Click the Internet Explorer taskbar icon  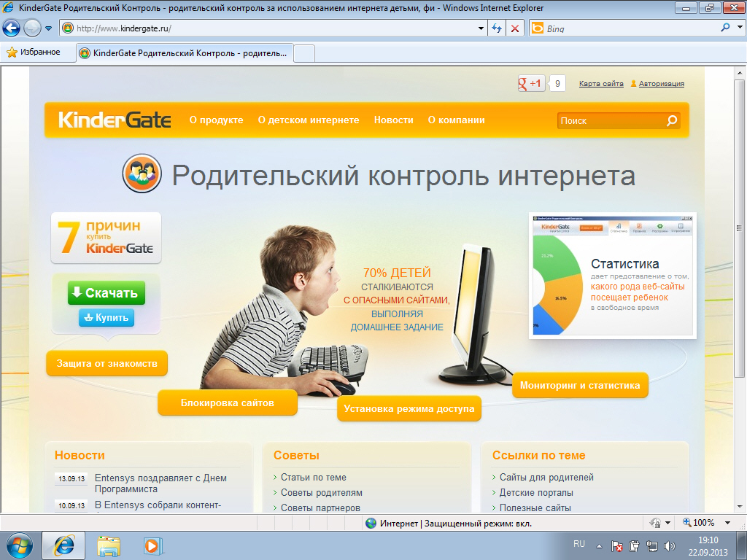[x=63, y=545]
